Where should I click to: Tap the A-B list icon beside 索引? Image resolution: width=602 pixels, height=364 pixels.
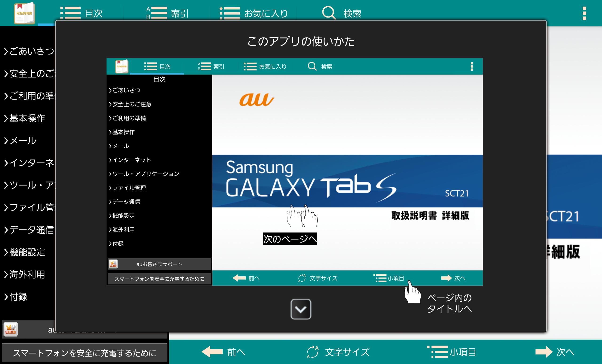pos(157,13)
